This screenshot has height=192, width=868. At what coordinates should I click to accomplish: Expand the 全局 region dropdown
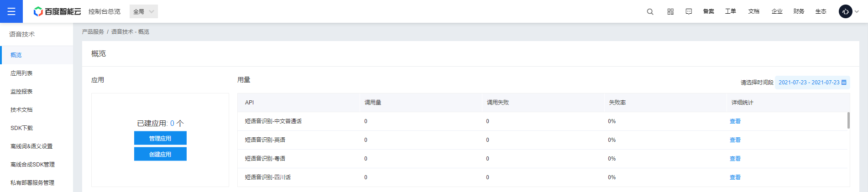coord(144,11)
